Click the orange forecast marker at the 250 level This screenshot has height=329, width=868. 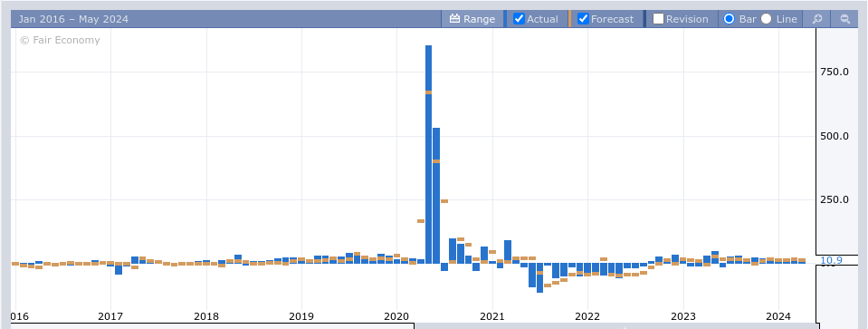pos(444,201)
